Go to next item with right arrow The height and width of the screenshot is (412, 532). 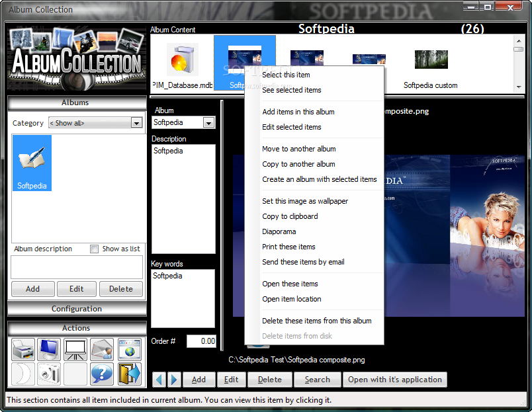point(174,380)
